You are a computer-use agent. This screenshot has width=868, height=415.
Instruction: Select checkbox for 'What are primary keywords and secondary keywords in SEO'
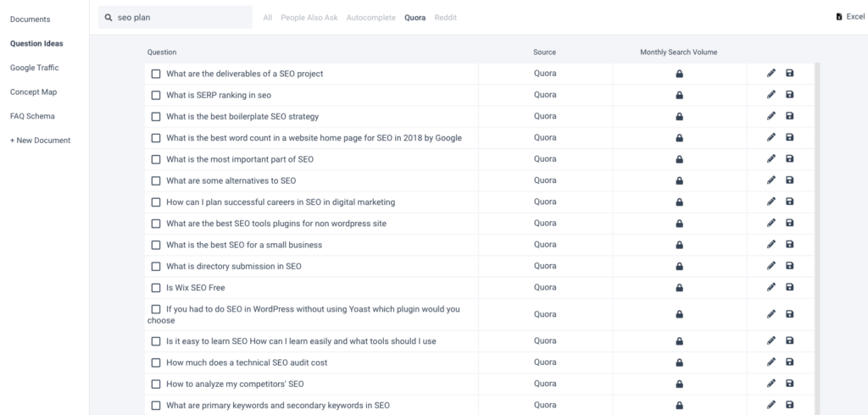156,406
